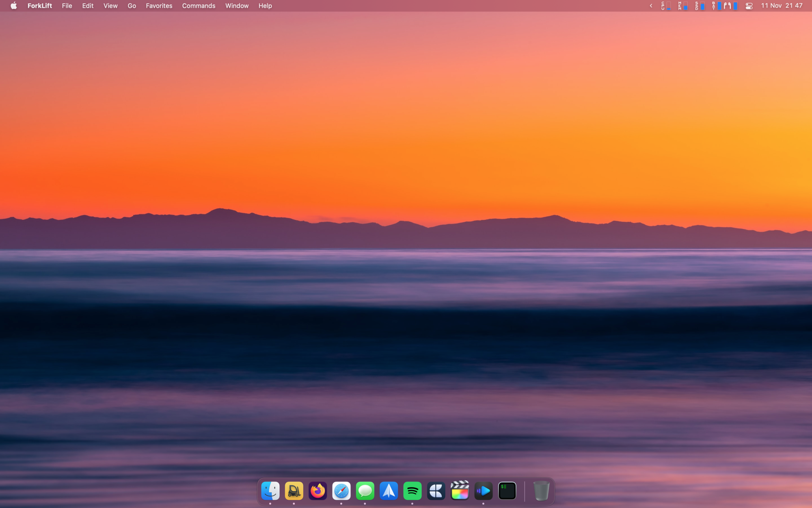The image size is (812, 508).
Task: Click the date and time clock
Action: 781,6
